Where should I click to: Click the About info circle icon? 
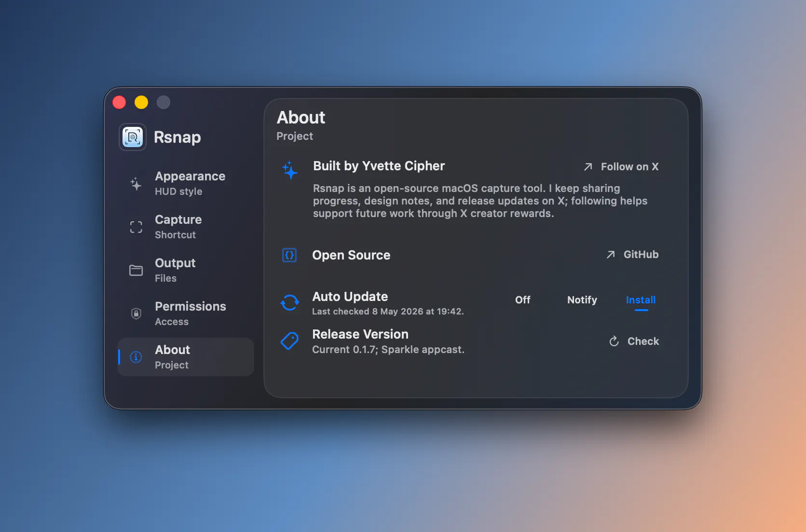(136, 357)
